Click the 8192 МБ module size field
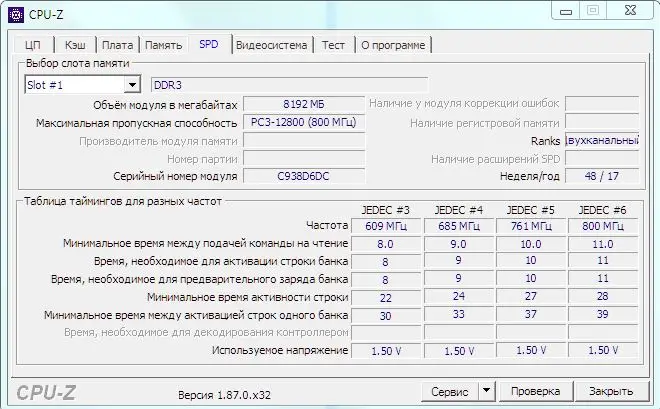Viewport: 660px width, 409px height. point(304,104)
